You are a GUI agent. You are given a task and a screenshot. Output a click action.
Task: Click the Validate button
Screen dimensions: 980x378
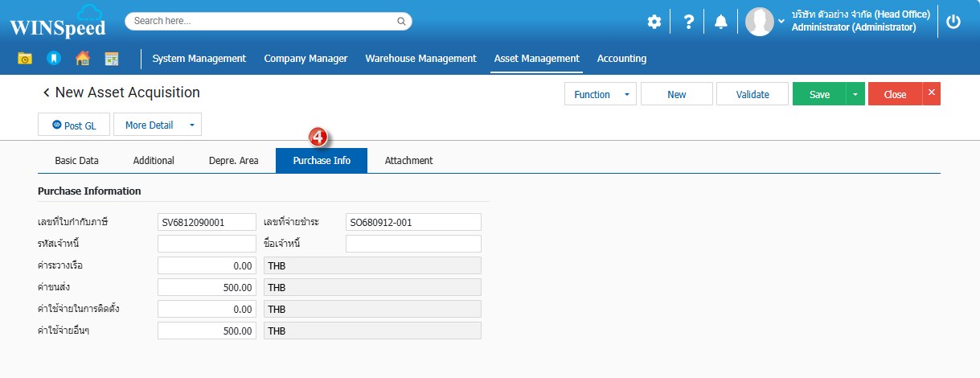[x=752, y=94]
